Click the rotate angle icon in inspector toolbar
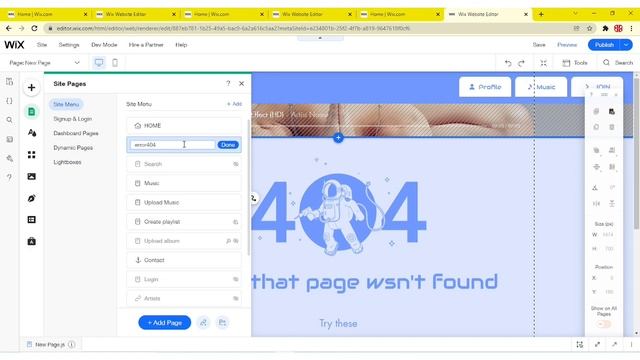This screenshot has width=640, height=360. coord(596,188)
